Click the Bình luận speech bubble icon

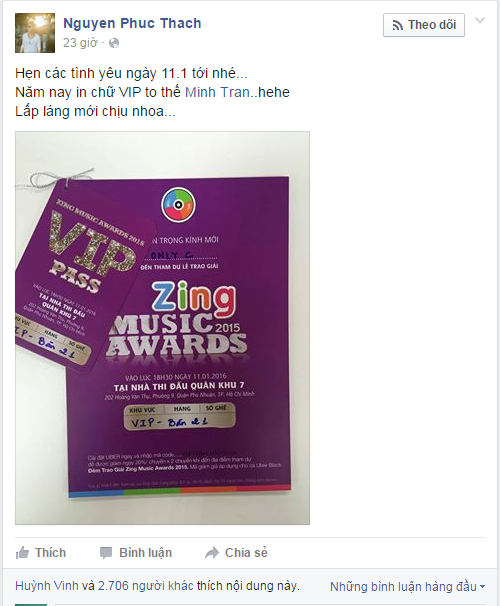(x=105, y=553)
